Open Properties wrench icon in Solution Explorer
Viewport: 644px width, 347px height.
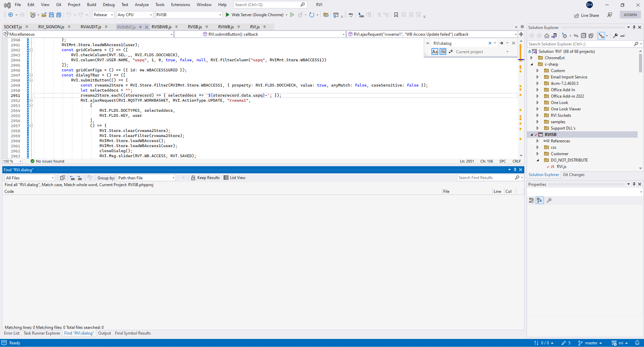point(615,36)
